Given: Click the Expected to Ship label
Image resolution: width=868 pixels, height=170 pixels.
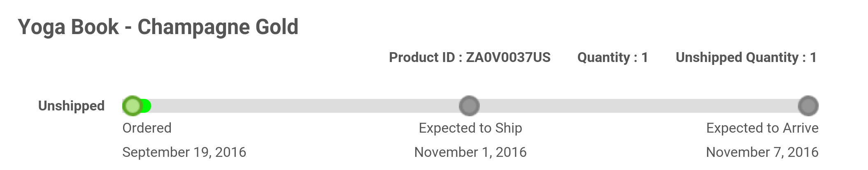Looking at the screenshot, I should (x=470, y=128).
